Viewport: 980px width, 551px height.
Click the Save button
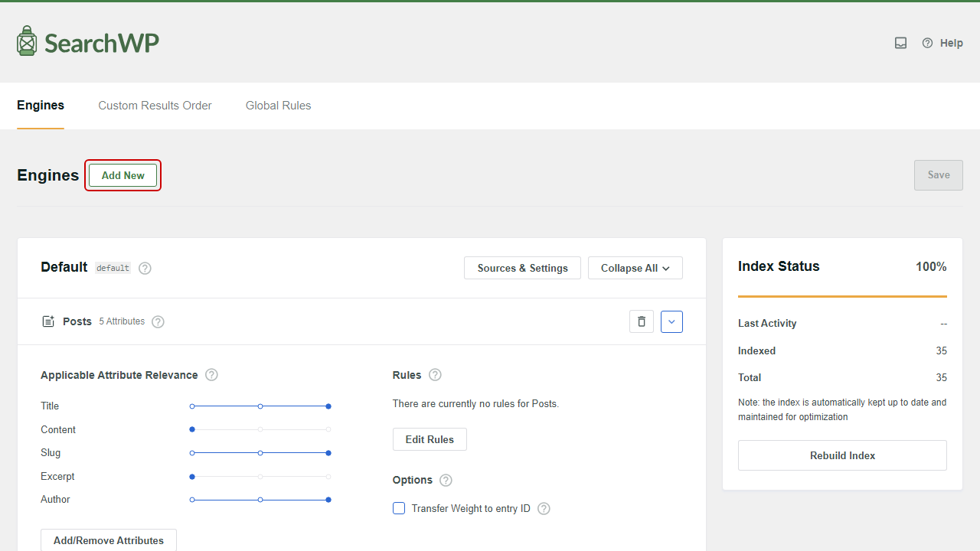(939, 175)
